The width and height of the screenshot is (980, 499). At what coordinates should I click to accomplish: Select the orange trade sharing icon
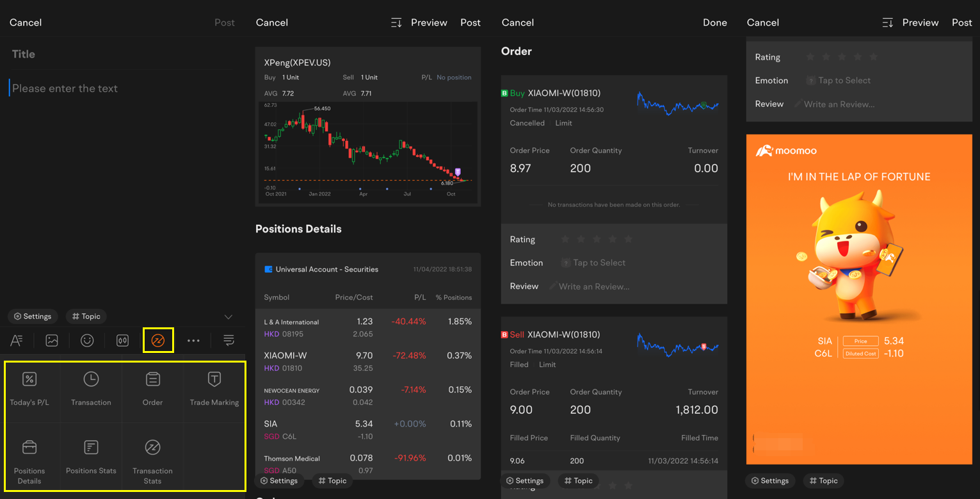coord(158,341)
